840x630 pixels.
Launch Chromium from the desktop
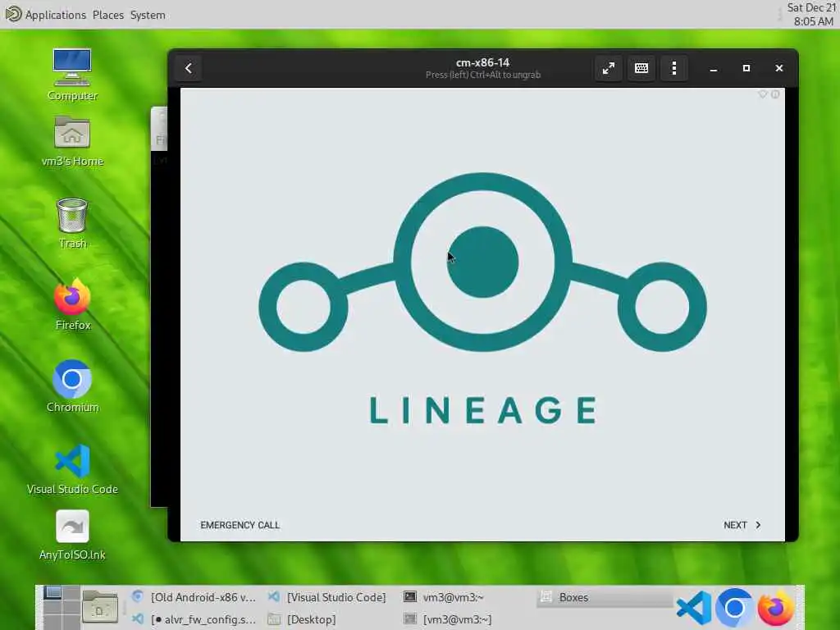(x=72, y=386)
